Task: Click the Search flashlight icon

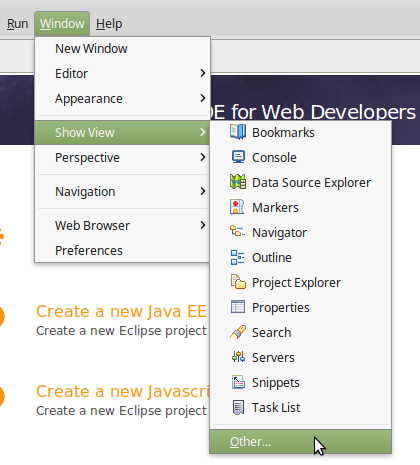Action: [238, 332]
